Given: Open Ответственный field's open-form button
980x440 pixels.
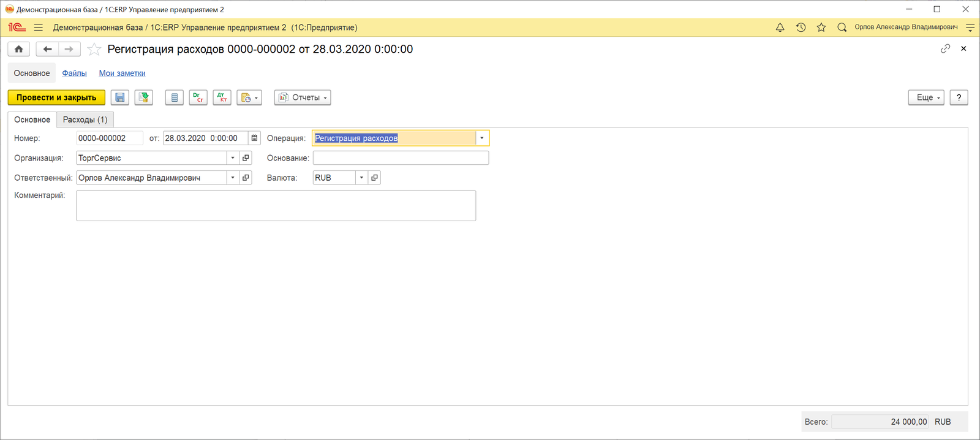Looking at the screenshot, I should (x=246, y=178).
